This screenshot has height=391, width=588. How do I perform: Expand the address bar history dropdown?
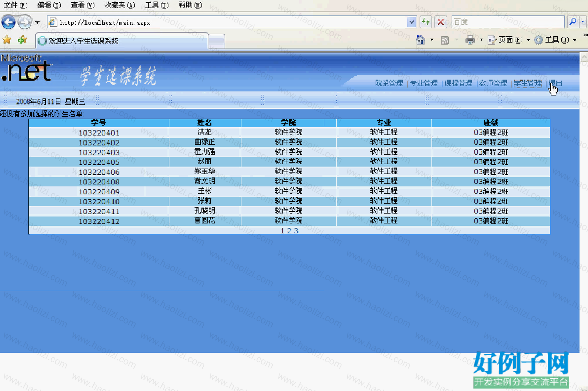pyautogui.click(x=412, y=22)
